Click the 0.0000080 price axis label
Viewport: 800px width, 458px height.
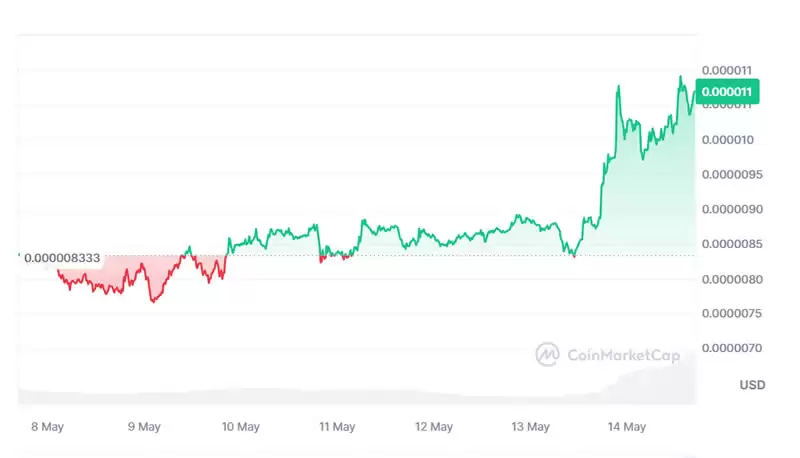pos(733,279)
